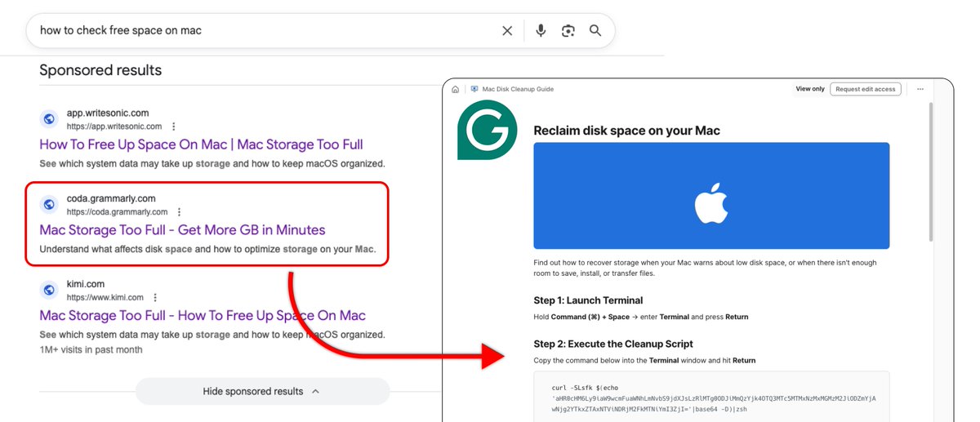Click the 'Mac Disk Cleanup Guide' document title
The image size is (980, 422).
[x=518, y=89]
